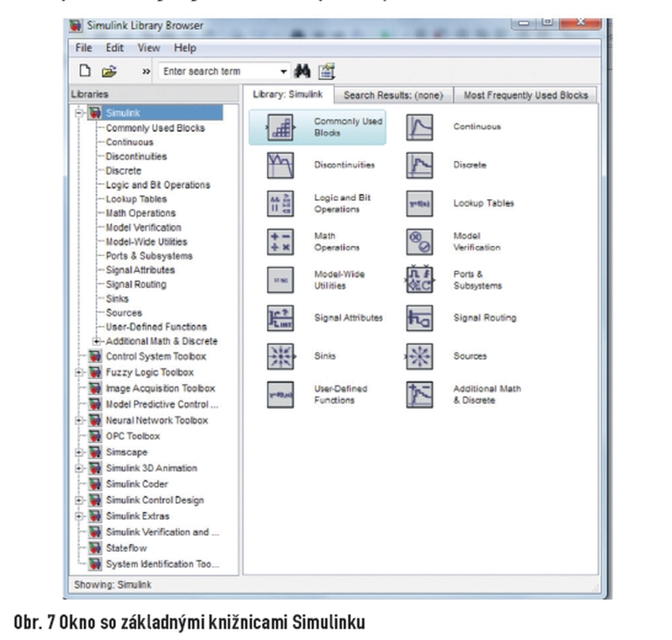
Task: Select Logic and Bit Operations tree item
Action: 158,185
